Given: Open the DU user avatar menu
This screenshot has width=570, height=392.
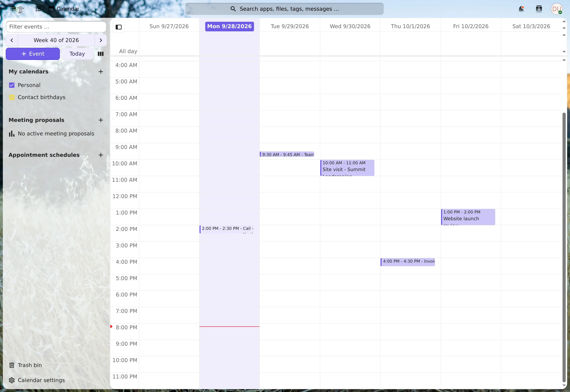Looking at the screenshot, I should click(x=556, y=9).
